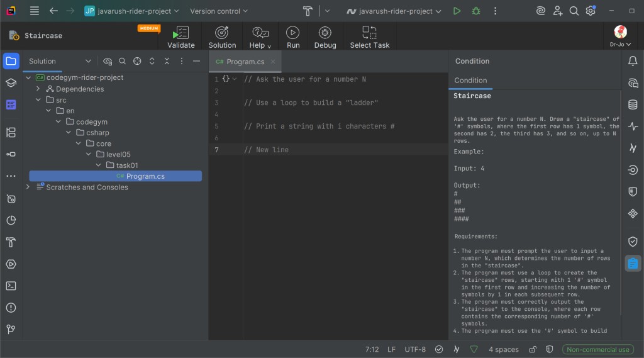
Task: Click the Non-commercial use label
Action: tap(597, 349)
